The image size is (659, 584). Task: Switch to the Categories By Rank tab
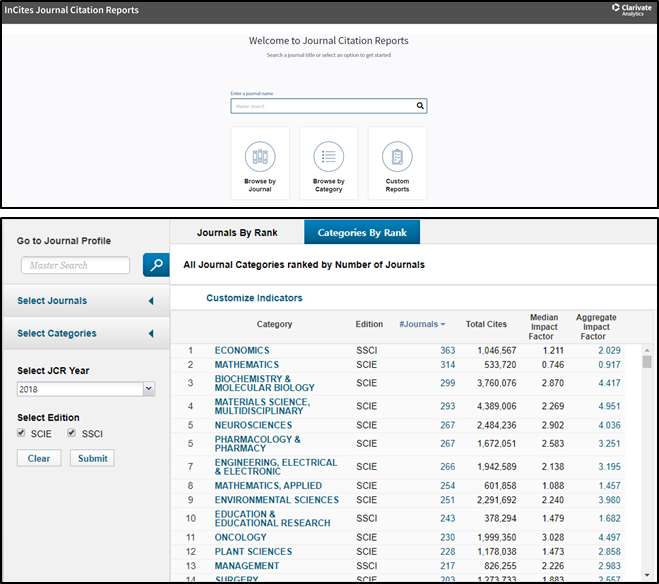click(x=362, y=232)
